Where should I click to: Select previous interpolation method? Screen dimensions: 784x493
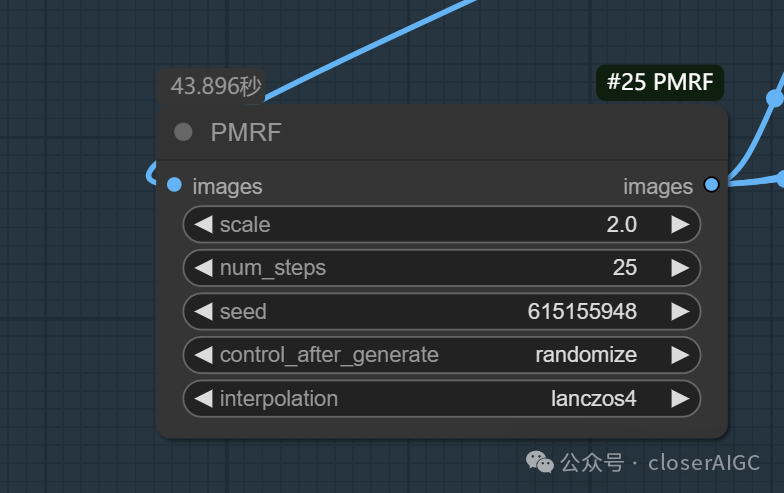coord(204,398)
